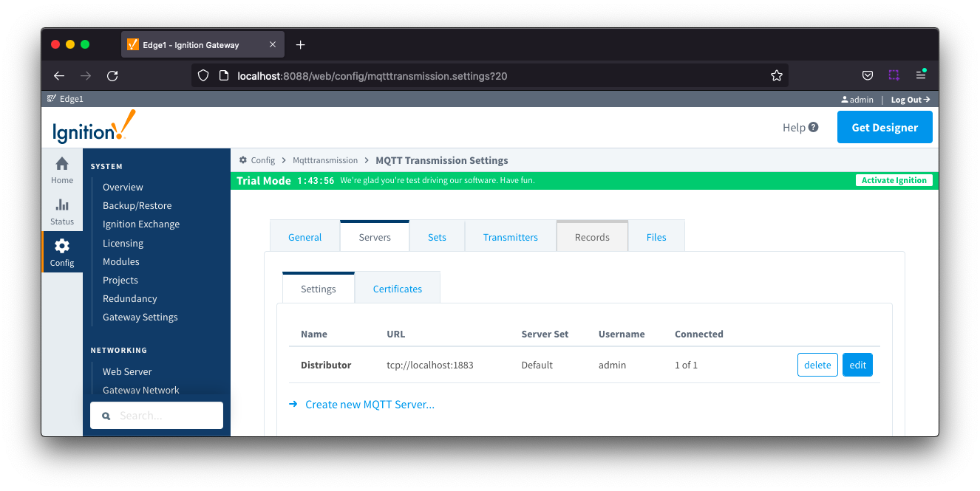Click Activate Ignition in trial banner
Screen dimensions: 980x491
coord(894,180)
